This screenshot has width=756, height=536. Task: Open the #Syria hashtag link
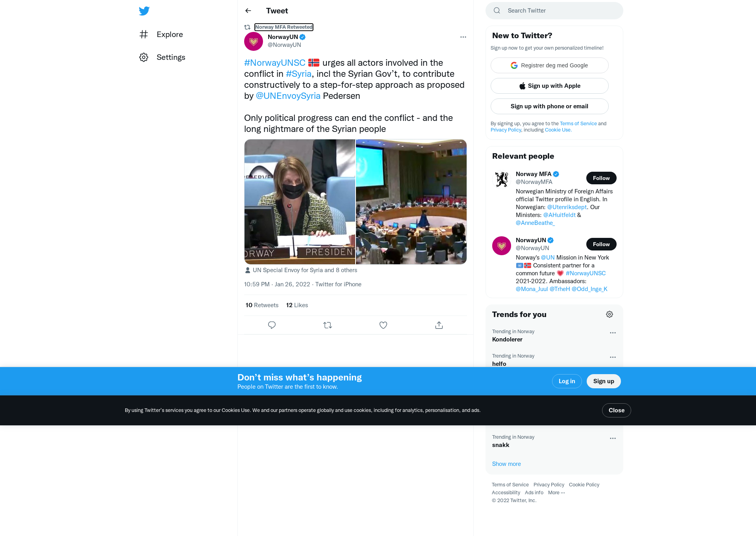pos(298,74)
